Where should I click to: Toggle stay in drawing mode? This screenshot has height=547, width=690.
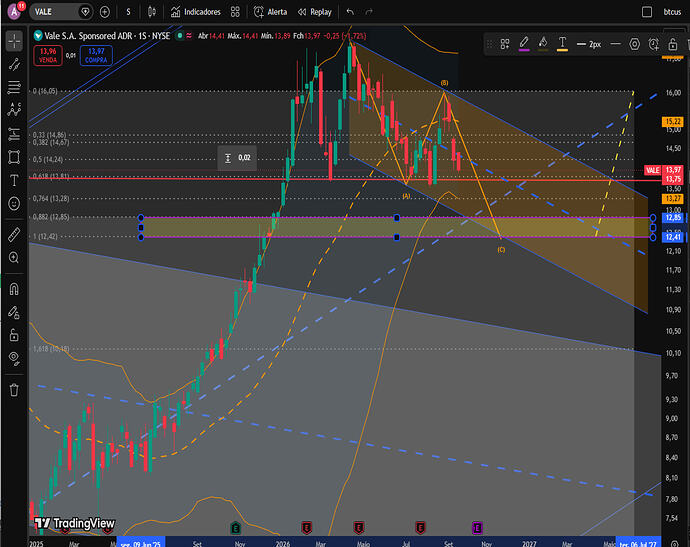[14, 312]
